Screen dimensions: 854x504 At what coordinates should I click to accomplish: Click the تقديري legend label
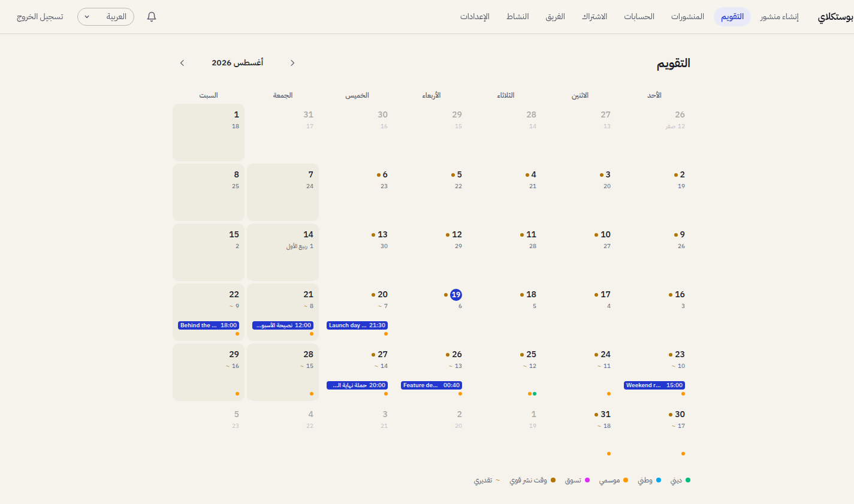click(483, 480)
